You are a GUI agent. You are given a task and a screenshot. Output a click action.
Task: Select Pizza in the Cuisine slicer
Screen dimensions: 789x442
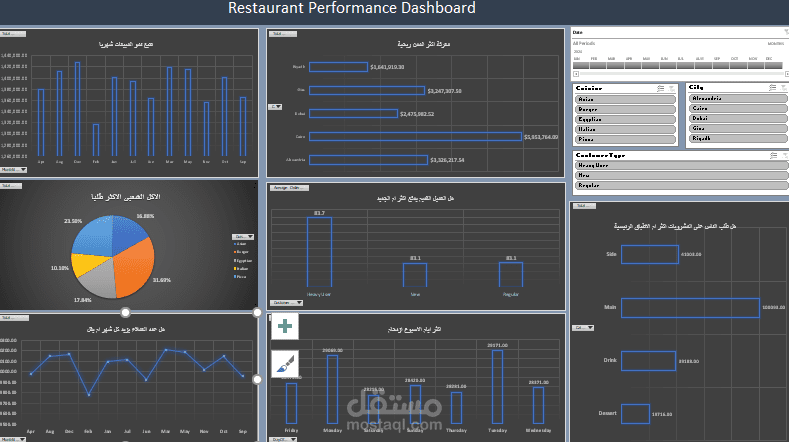[625, 139]
